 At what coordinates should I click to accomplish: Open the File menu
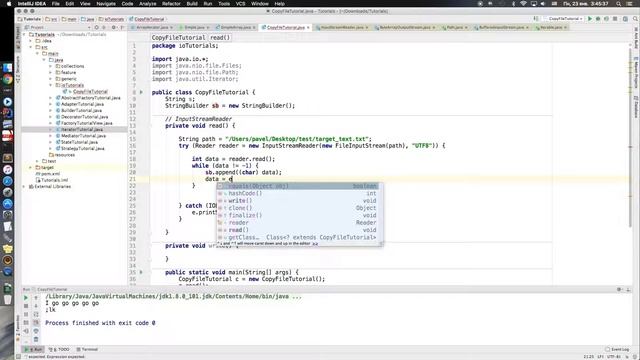[56, 4]
